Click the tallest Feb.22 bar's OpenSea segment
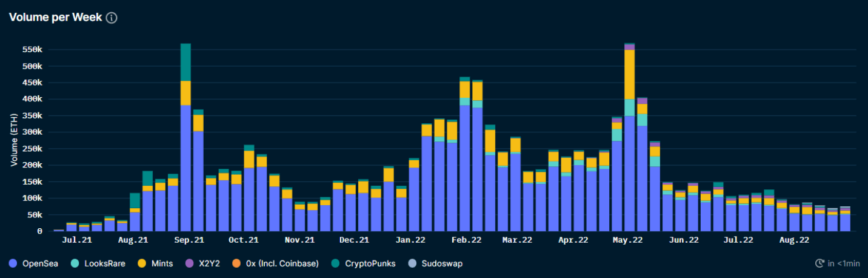This screenshot has height=278, width=868. pos(465,168)
